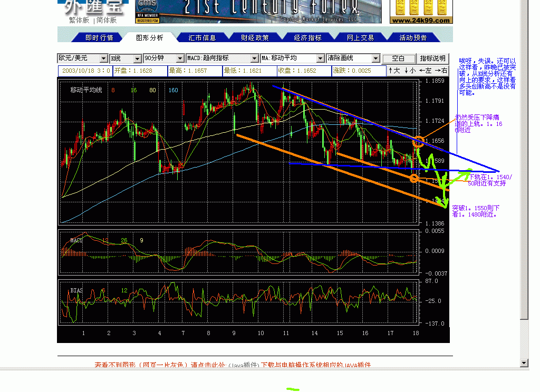Click the 1.1386 price axis label
540x392 pixels.
[435, 224]
